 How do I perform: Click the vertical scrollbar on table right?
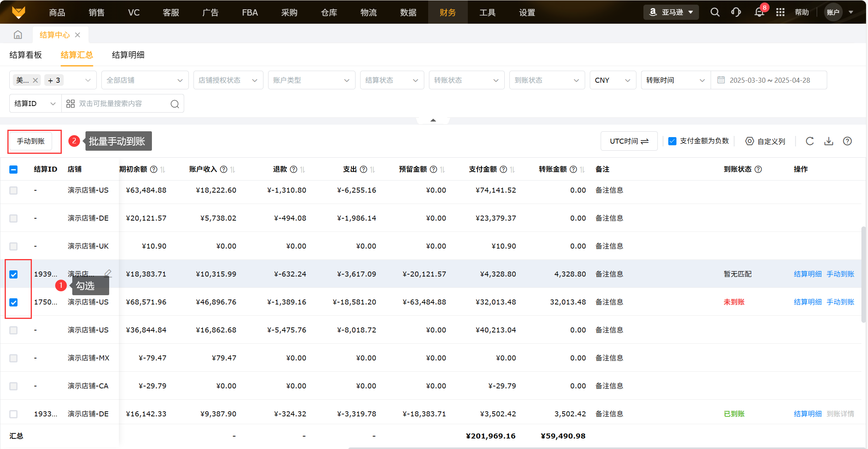[x=863, y=274]
